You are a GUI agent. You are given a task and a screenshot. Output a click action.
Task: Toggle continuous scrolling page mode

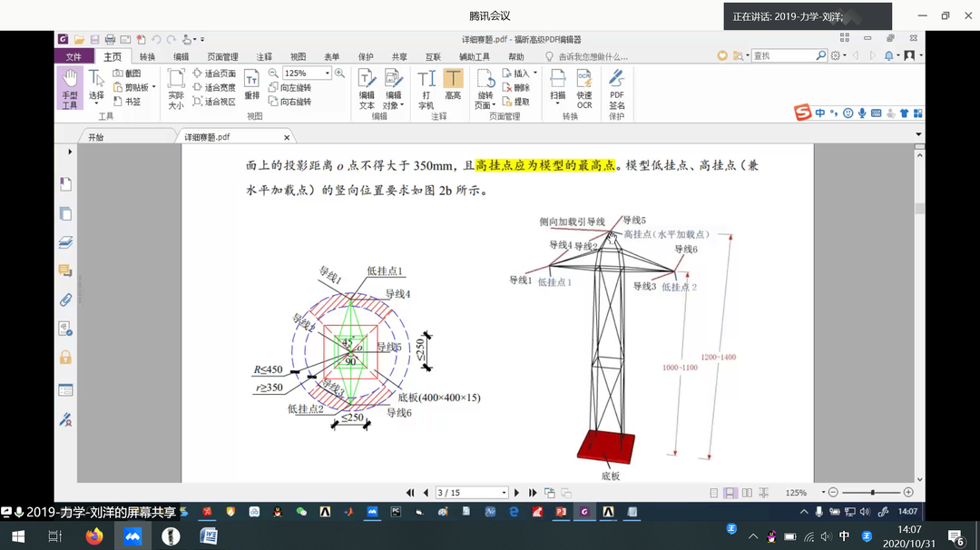730,493
